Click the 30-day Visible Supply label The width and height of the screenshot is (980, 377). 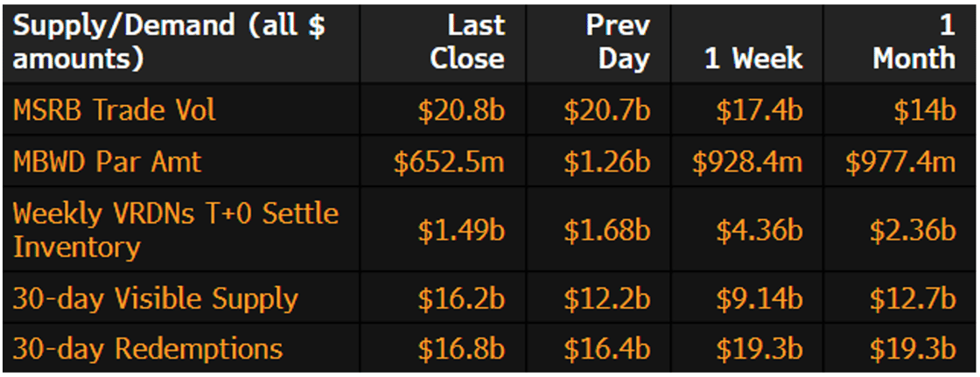point(156,299)
